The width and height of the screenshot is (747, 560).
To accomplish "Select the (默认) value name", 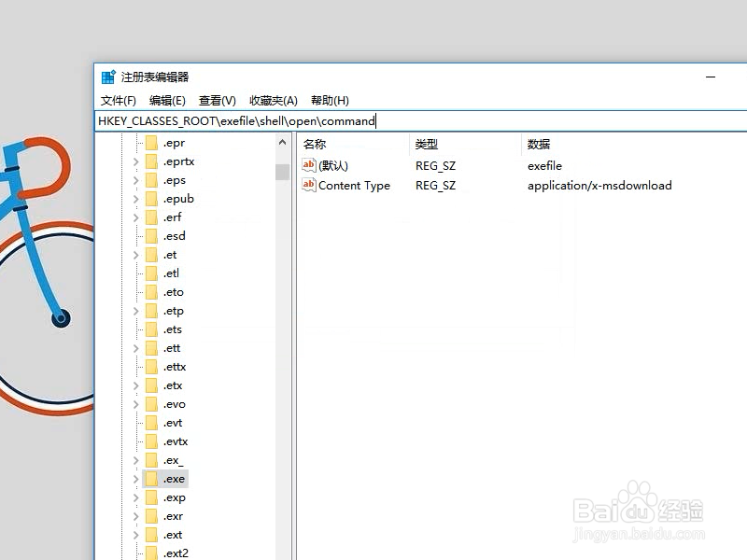I will coord(333,166).
